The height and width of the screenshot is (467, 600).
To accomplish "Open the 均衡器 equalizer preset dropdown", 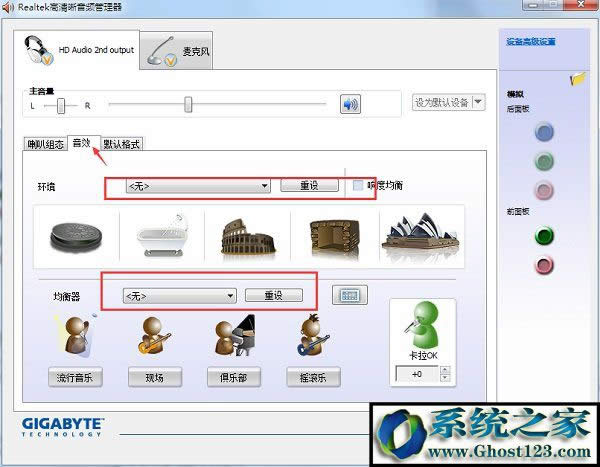I will click(179, 296).
